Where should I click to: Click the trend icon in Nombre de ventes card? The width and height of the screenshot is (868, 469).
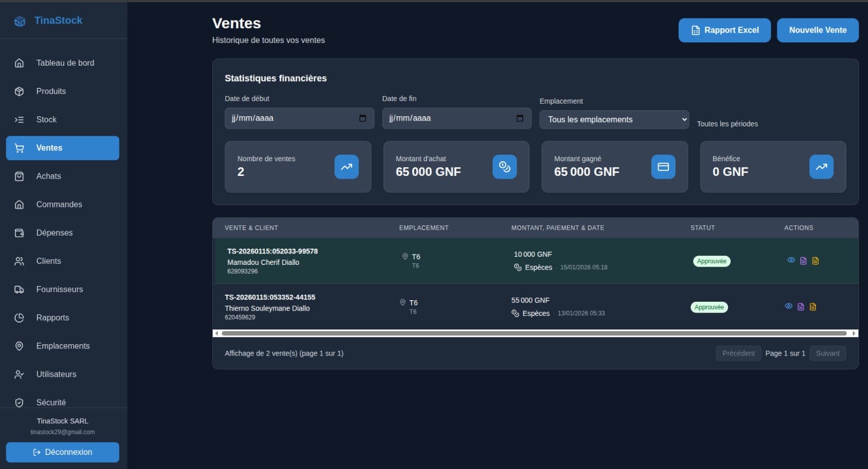(x=346, y=167)
